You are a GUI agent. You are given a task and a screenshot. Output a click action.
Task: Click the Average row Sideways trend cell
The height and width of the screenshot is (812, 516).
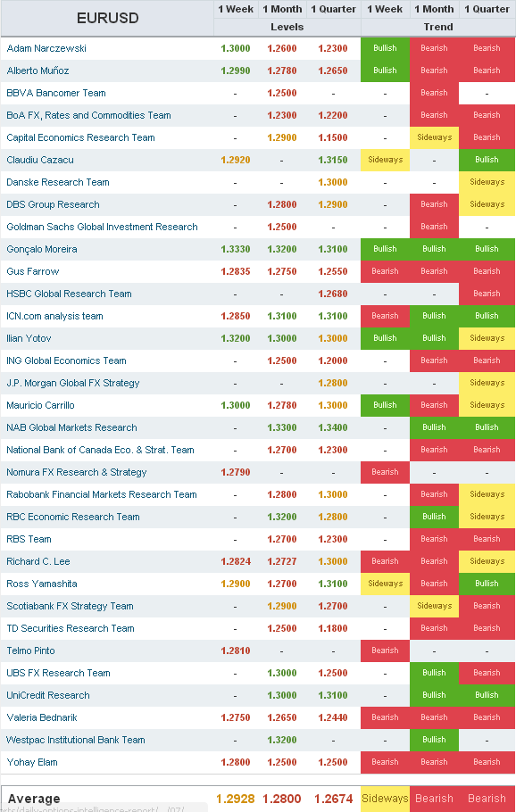tap(386, 798)
